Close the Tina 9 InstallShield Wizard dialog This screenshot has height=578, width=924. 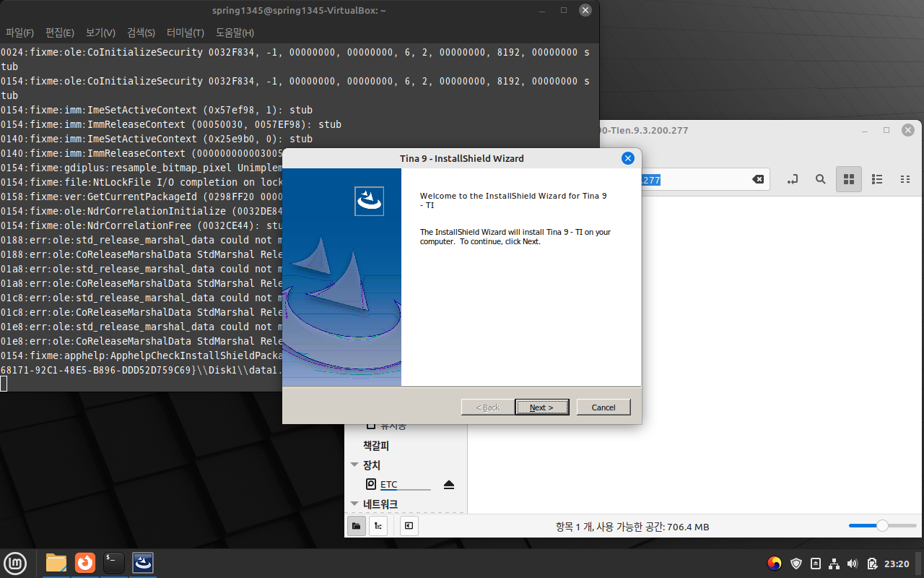(628, 158)
